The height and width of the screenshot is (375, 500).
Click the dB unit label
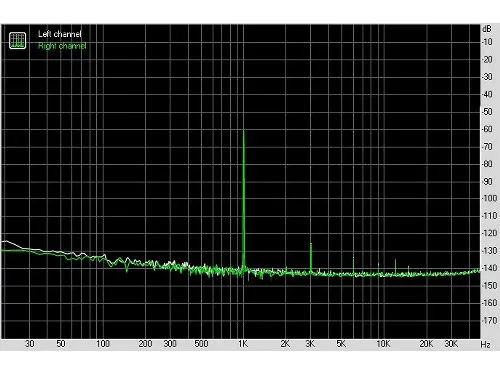(x=487, y=29)
